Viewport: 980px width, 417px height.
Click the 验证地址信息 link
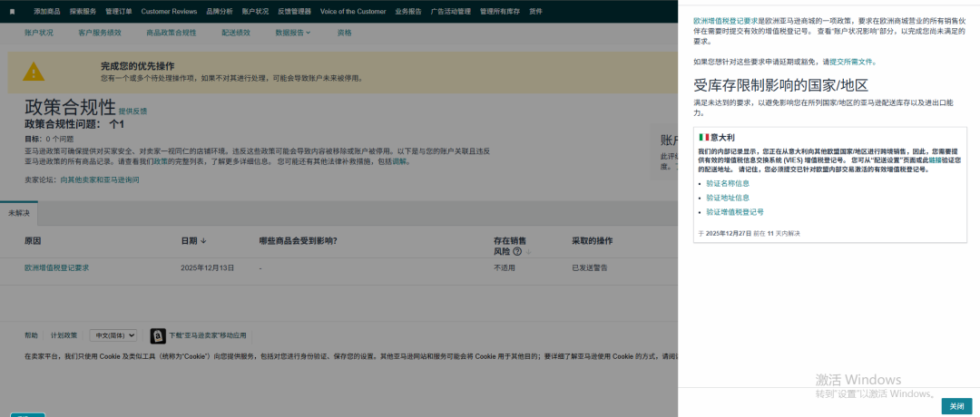[x=727, y=198]
